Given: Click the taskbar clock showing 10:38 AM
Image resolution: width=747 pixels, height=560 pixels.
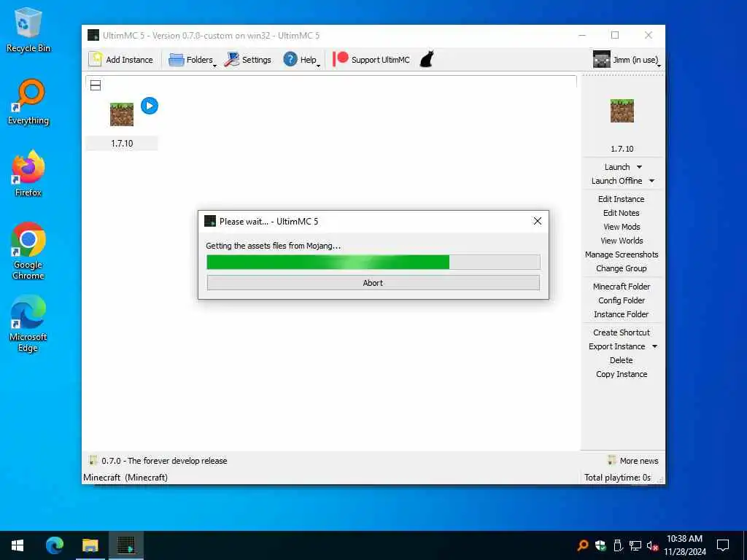Looking at the screenshot, I should click(x=684, y=545).
